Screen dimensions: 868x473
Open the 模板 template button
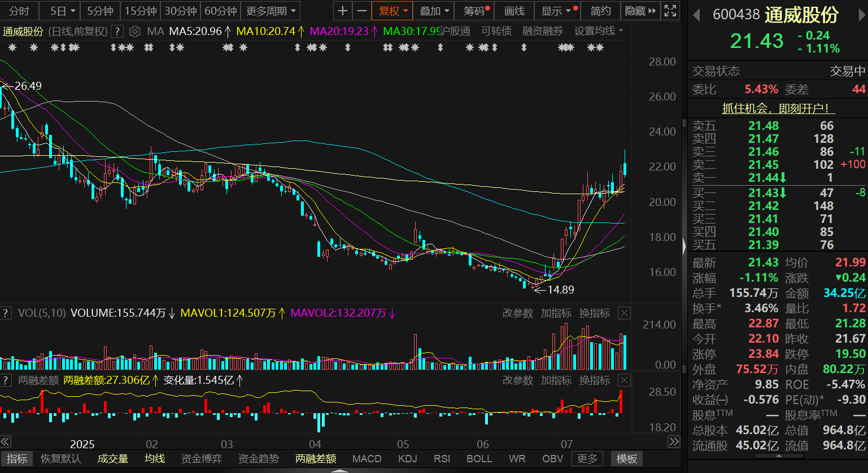(626, 458)
